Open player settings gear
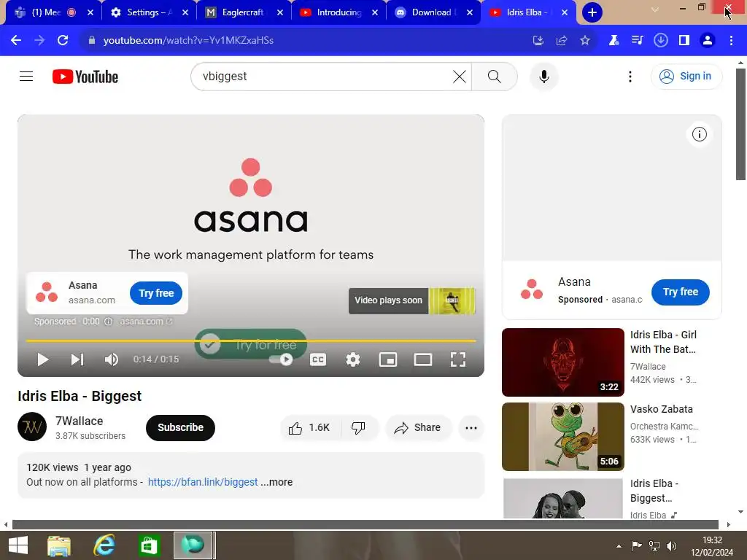The width and height of the screenshot is (747, 560). (352, 359)
